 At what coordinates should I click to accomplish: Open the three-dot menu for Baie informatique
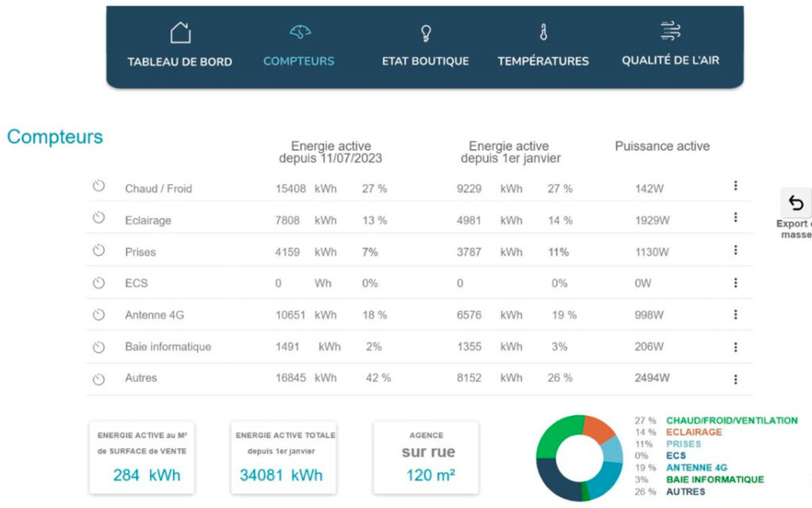(735, 347)
